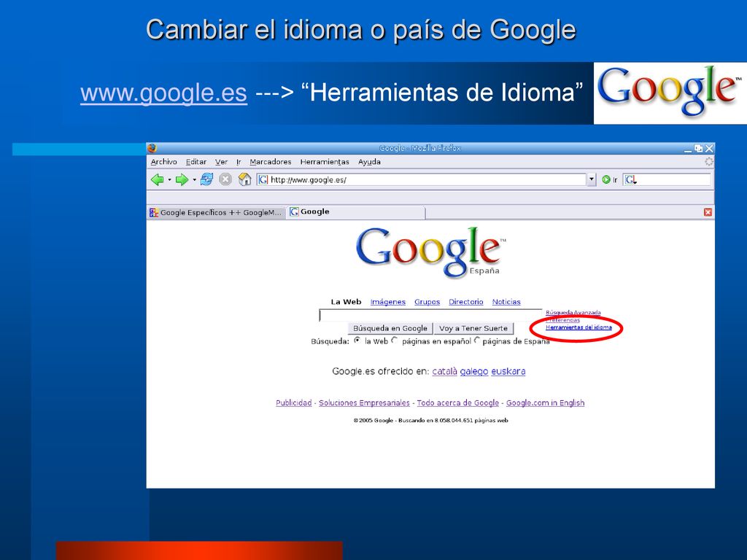Click the 'Herramientas del idioma' link

point(578,327)
